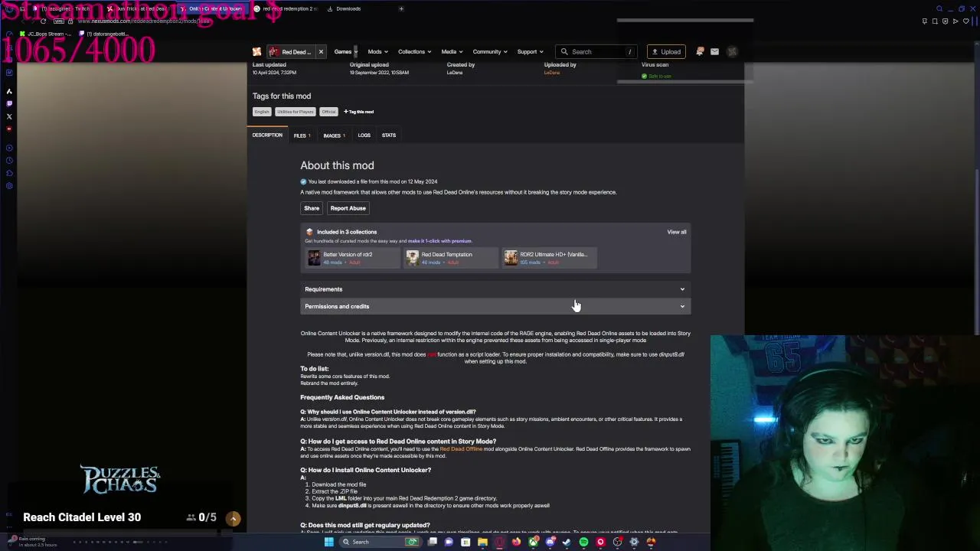Switch to the Logs tab
This screenshot has height=551, width=980.
pos(364,135)
